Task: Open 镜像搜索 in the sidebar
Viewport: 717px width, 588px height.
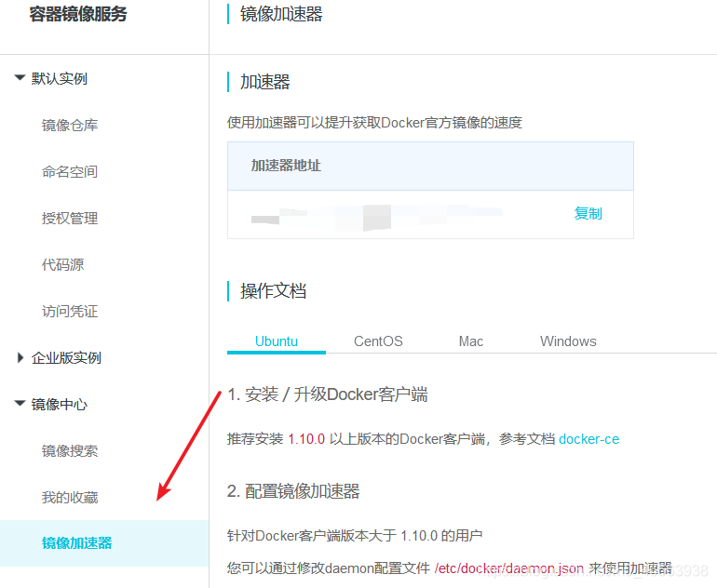Action: (x=70, y=451)
